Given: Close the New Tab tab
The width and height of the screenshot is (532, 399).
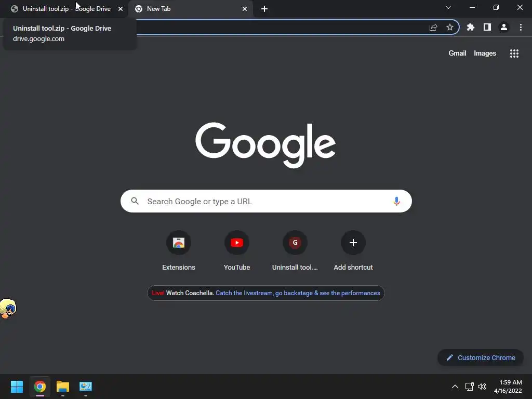Looking at the screenshot, I should pos(245,9).
